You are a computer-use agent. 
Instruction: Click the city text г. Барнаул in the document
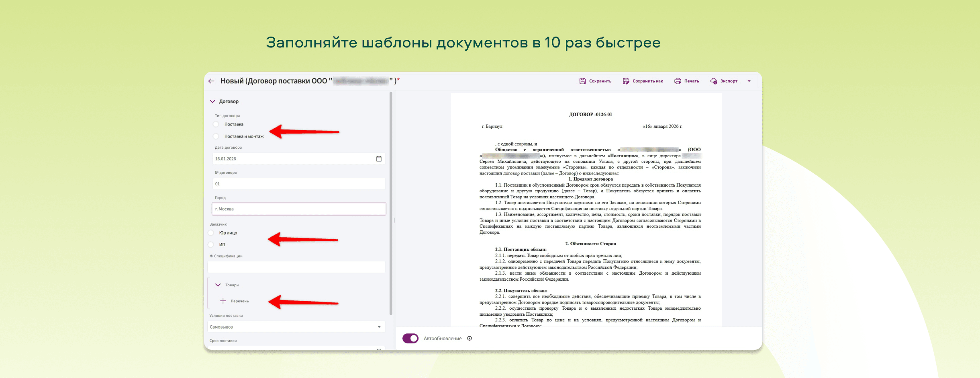[492, 126]
